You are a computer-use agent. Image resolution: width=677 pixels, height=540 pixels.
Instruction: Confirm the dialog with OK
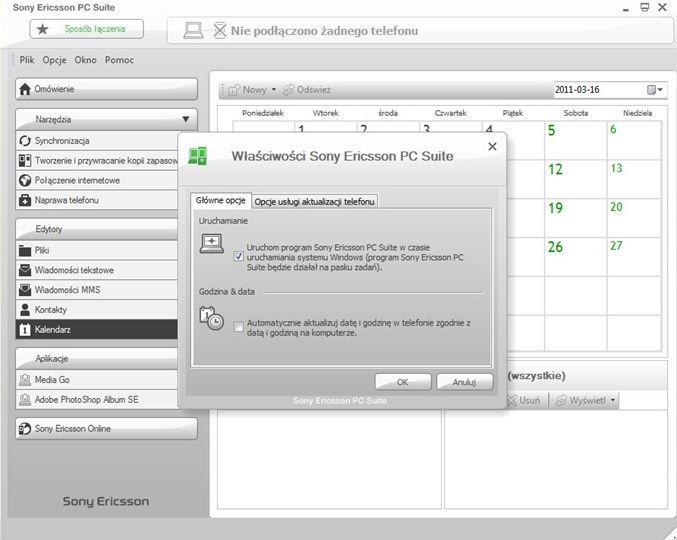pyautogui.click(x=403, y=382)
